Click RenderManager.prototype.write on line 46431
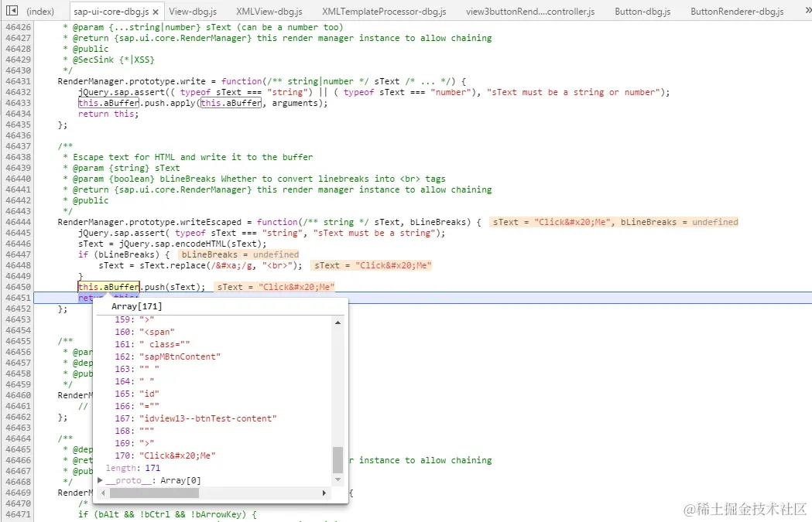The height and width of the screenshot is (522, 812). click(x=132, y=81)
